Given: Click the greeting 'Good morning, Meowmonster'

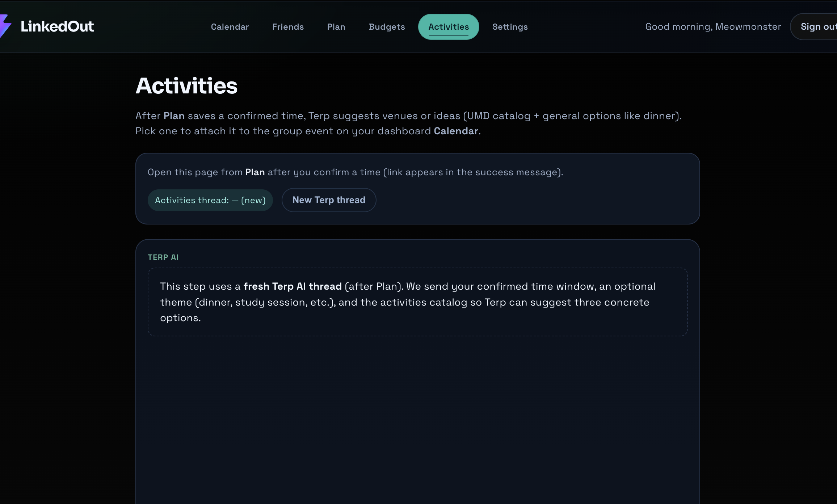Looking at the screenshot, I should (x=713, y=27).
